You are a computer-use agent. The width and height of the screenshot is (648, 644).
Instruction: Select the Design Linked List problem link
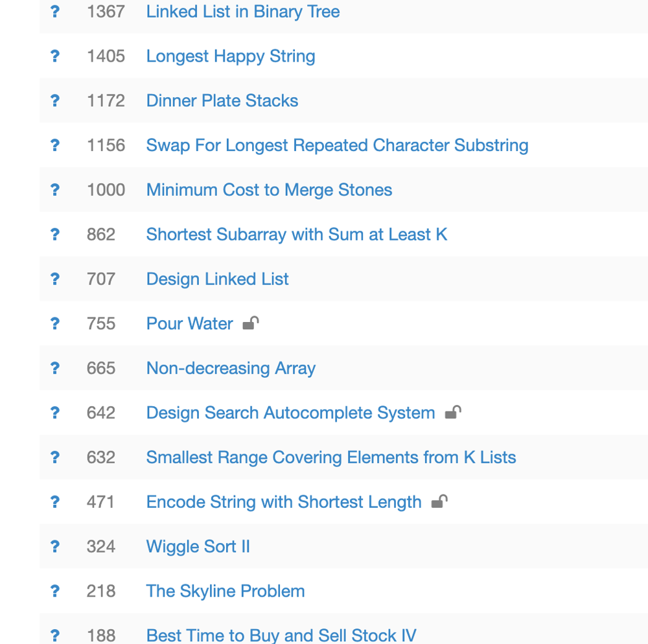coord(217,279)
